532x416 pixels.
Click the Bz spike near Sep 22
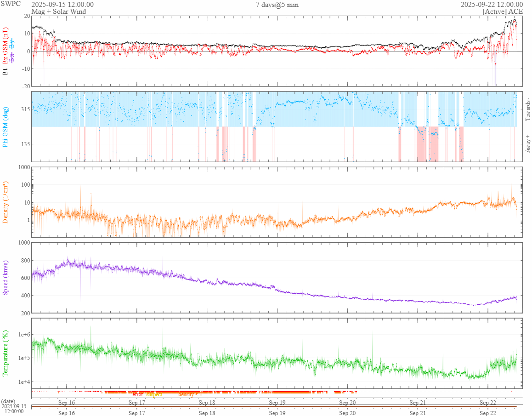[495, 64]
